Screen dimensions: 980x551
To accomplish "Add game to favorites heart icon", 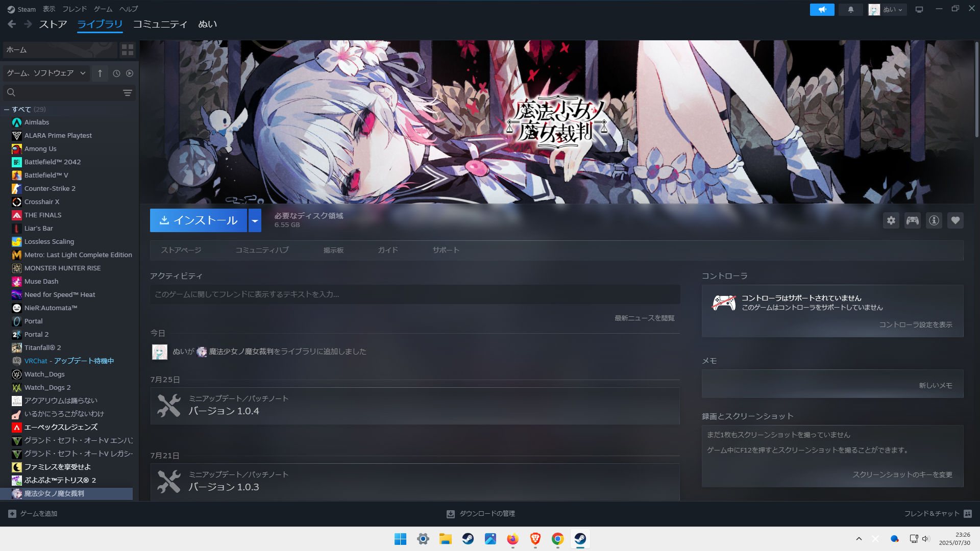I will pos(955,220).
